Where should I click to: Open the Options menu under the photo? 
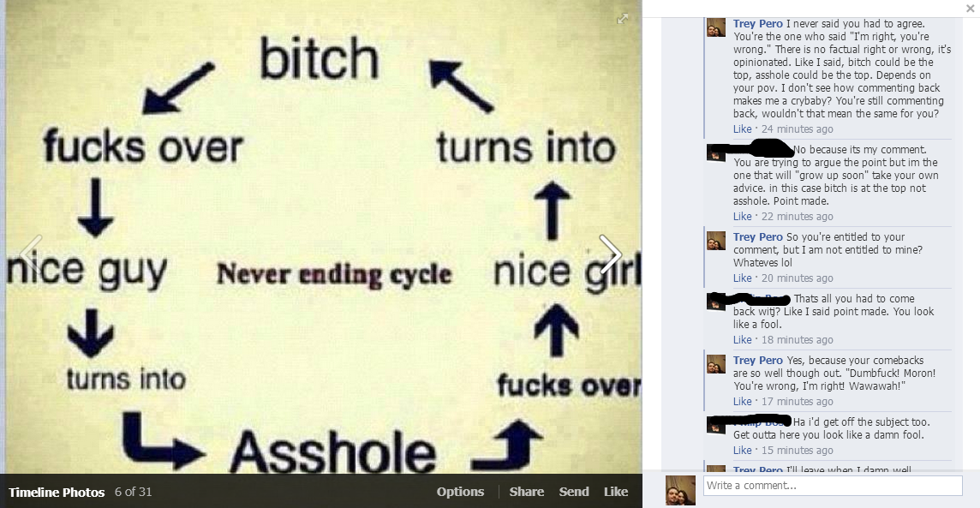click(x=460, y=491)
